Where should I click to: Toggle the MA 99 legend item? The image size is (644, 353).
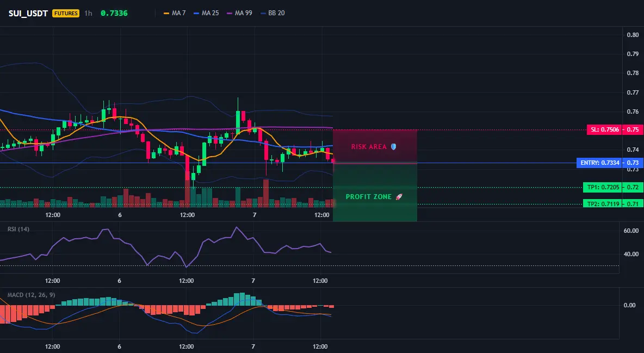click(x=239, y=13)
